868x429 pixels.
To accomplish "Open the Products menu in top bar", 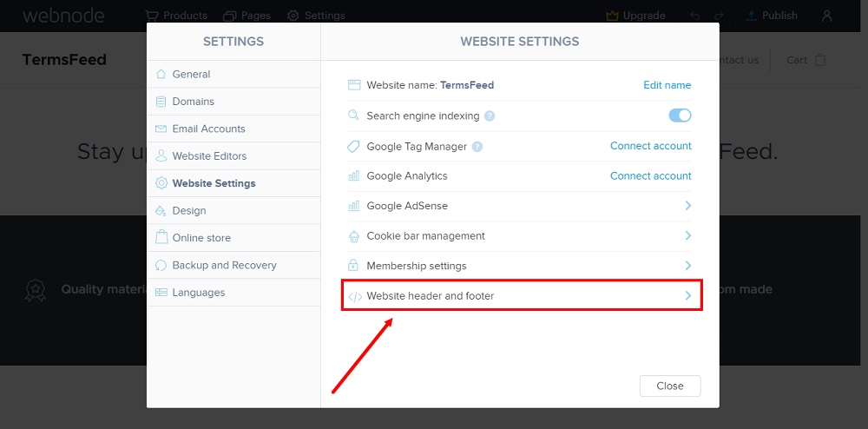I will point(176,16).
